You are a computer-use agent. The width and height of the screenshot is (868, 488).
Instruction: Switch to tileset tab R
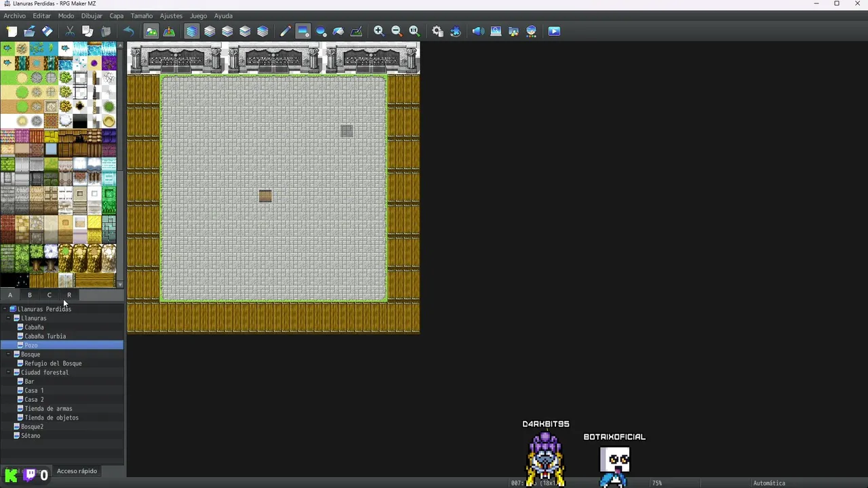click(69, 295)
